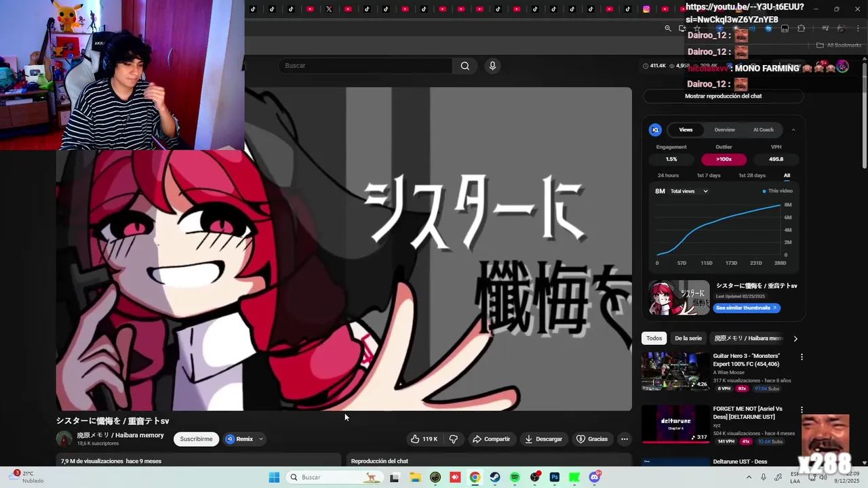Switch to the Overview tab

coord(724,129)
